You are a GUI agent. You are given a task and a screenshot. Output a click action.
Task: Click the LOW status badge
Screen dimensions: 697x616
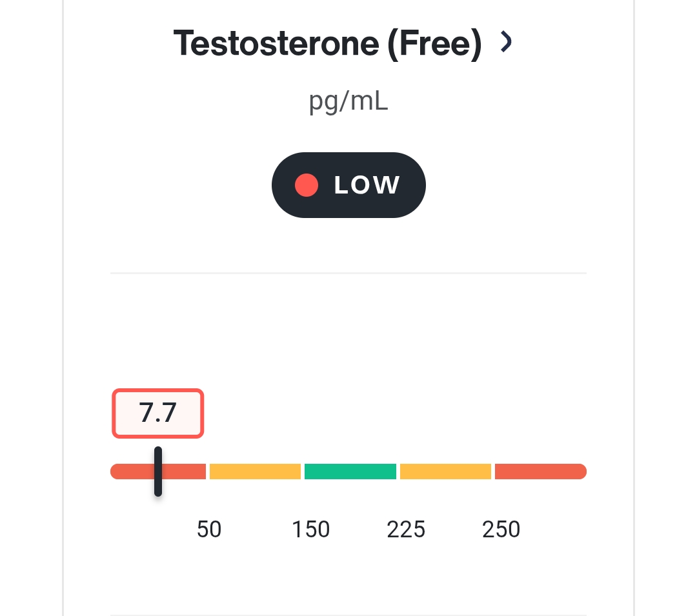[x=348, y=185]
